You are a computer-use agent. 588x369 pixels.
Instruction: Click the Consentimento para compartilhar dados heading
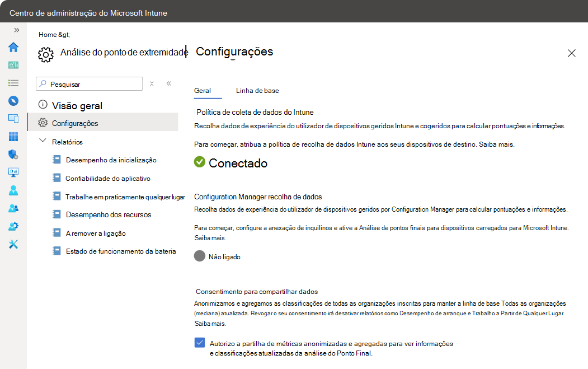[256, 292]
